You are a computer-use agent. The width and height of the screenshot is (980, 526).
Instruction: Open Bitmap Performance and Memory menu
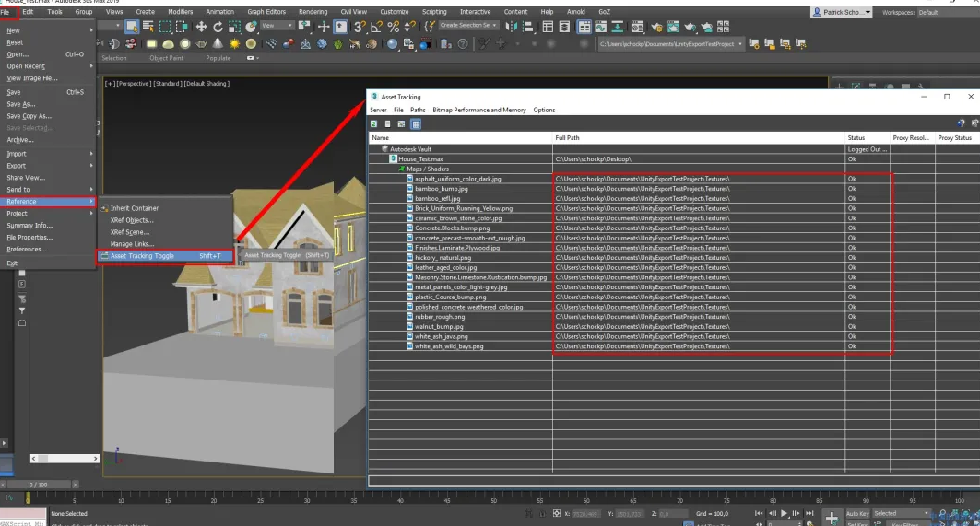tap(478, 110)
